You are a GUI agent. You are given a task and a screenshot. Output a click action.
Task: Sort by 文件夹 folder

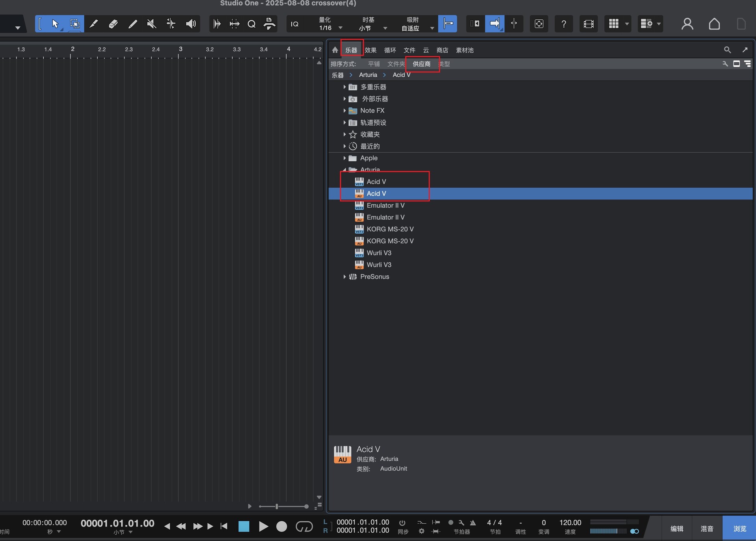click(x=396, y=64)
